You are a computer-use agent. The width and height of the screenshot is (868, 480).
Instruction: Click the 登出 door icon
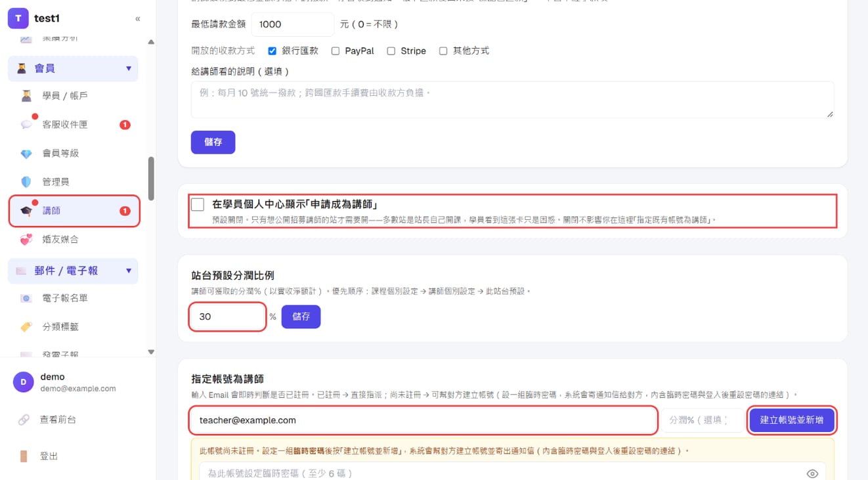tap(24, 456)
